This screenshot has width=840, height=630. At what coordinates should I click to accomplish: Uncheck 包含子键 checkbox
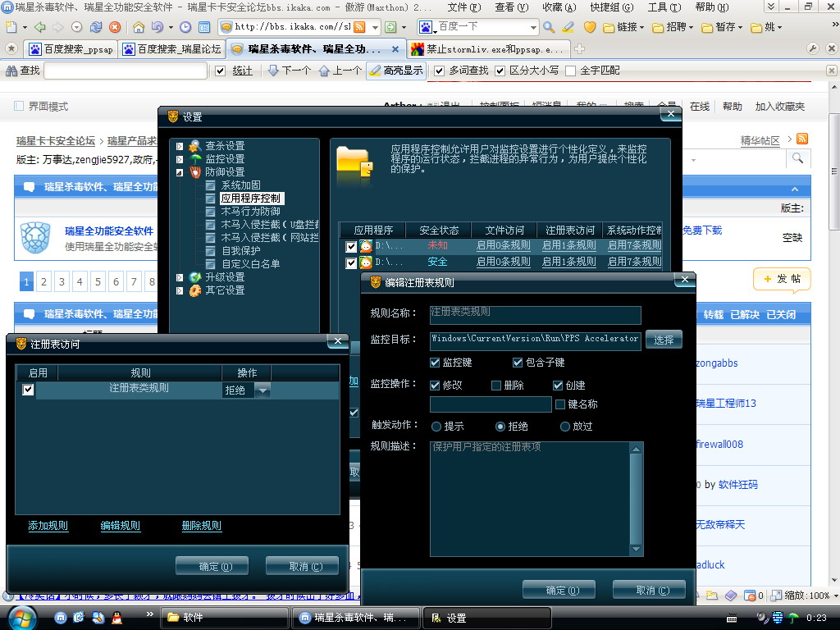tap(518, 363)
